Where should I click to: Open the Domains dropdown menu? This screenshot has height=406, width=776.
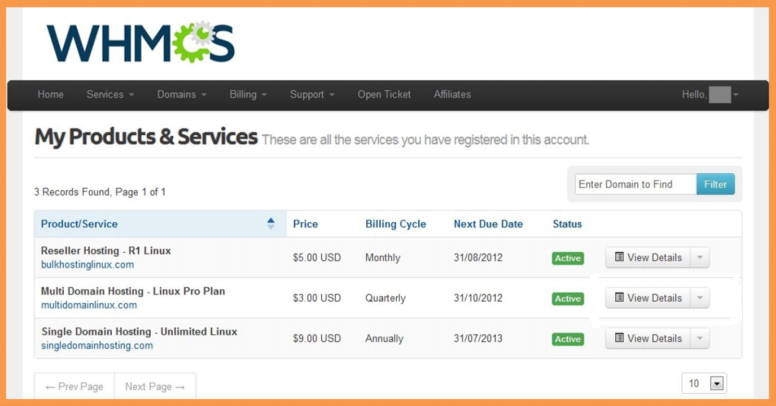182,94
